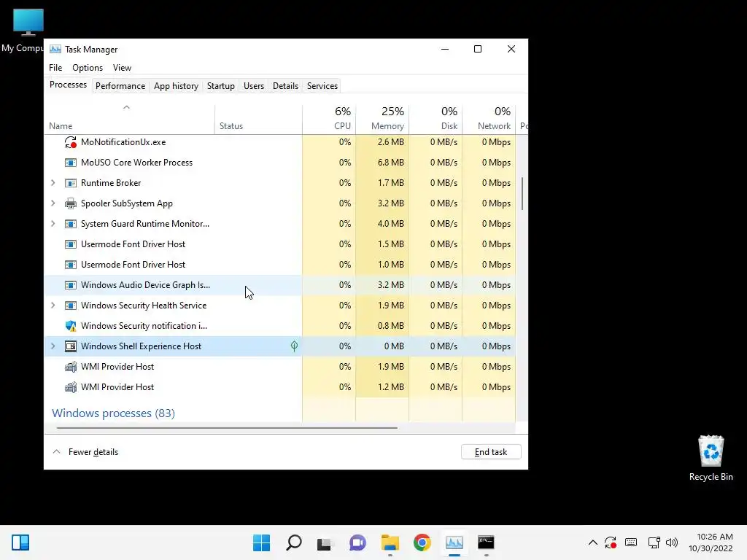Click the WMI Provider Host icon at 1.9 MB
The height and width of the screenshot is (560, 747).
pyautogui.click(x=71, y=367)
